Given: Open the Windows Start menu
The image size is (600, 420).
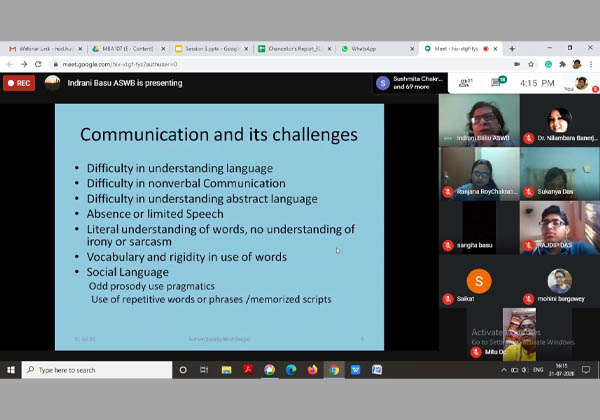Looking at the screenshot, I should click(x=11, y=370).
